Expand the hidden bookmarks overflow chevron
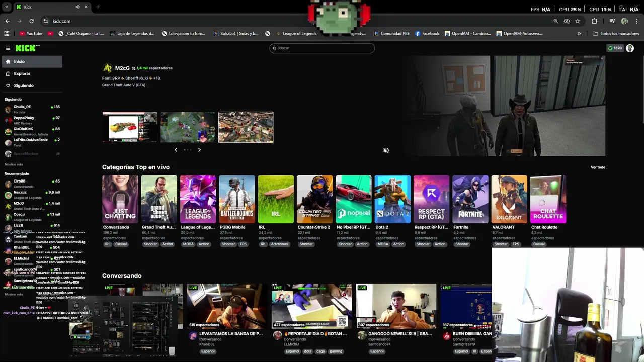 (579, 34)
